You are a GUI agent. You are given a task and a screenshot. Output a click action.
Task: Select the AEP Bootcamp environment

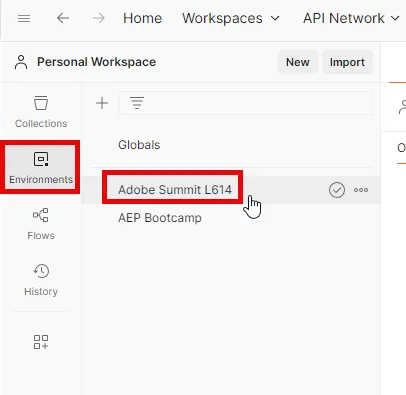point(160,218)
